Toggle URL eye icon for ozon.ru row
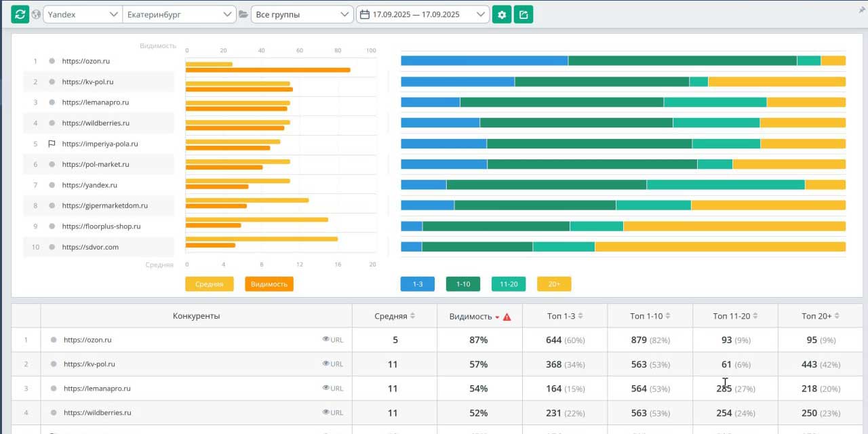Viewport: 868px width, 434px height. pyautogui.click(x=326, y=340)
